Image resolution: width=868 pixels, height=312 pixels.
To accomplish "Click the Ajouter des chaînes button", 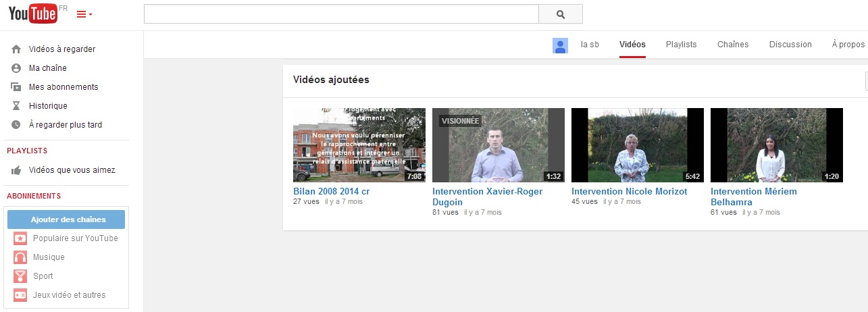I will pos(66,219).
